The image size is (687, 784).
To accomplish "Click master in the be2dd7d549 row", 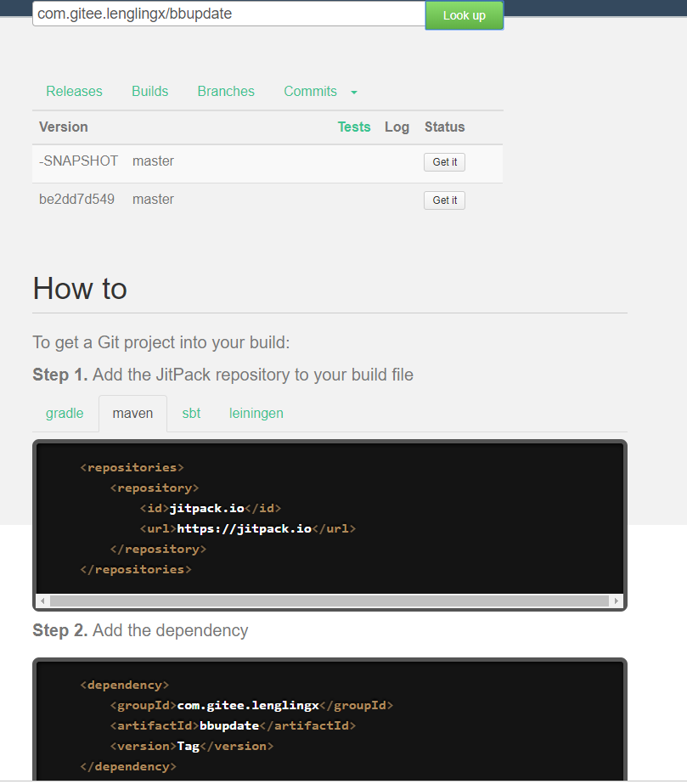I will coord(153,199).
